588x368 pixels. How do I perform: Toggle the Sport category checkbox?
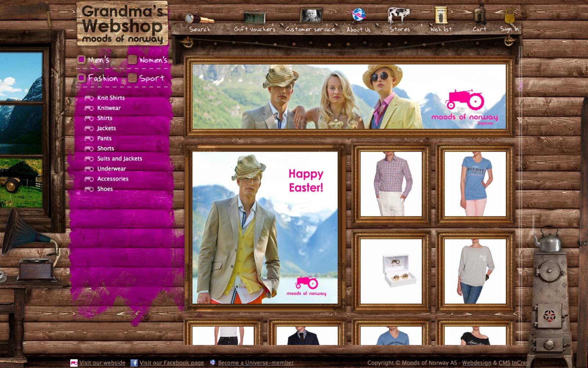click(x=132, y=78)
